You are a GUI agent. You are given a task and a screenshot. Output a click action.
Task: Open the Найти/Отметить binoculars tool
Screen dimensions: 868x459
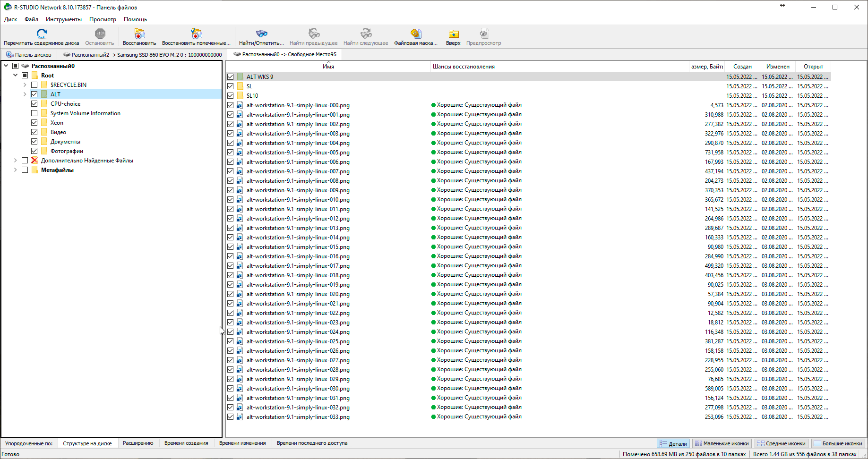(x=261, y=34)
